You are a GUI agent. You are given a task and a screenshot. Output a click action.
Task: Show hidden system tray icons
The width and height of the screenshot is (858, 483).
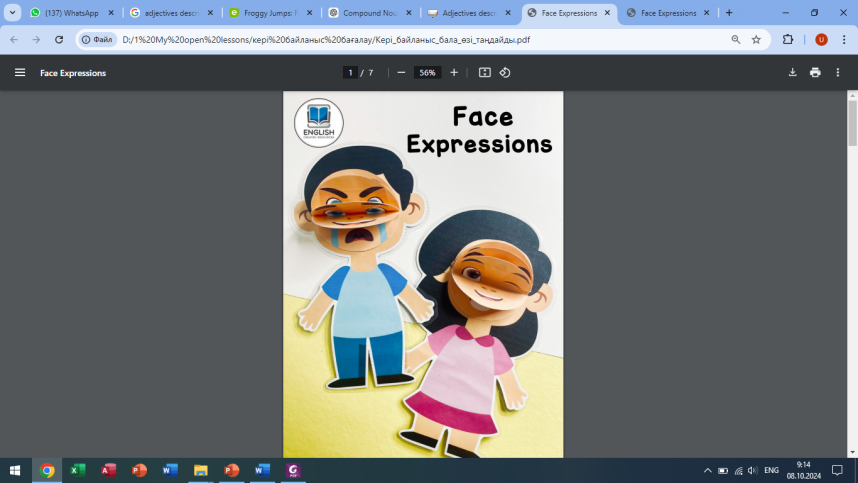pyautogui.click(x=708, y=470)
